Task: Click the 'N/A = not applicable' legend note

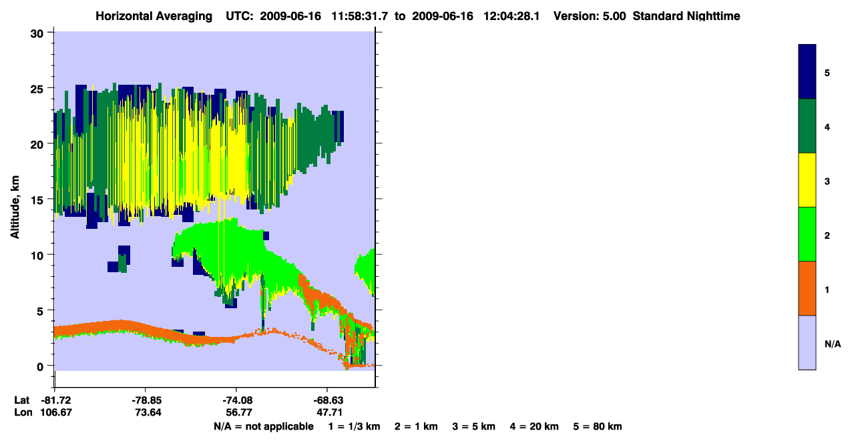Action: click(263, 427)
